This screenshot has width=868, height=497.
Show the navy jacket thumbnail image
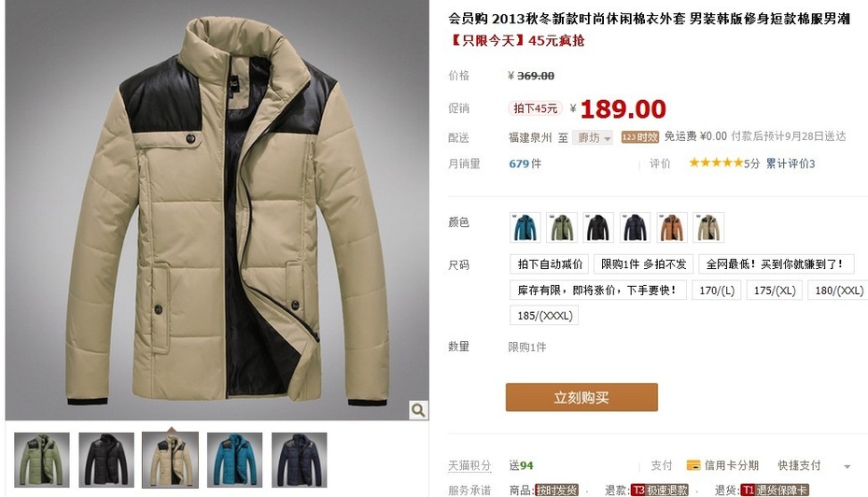pyautogui.click(x=300, y=460)
